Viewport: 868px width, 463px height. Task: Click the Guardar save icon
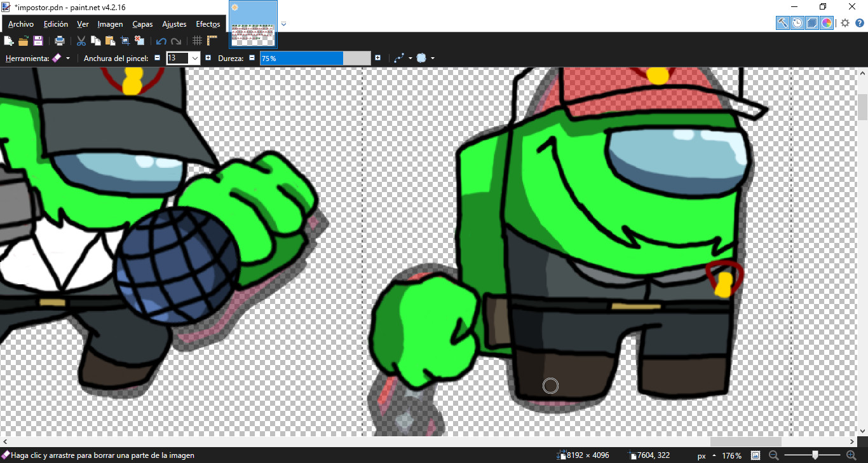38,40
